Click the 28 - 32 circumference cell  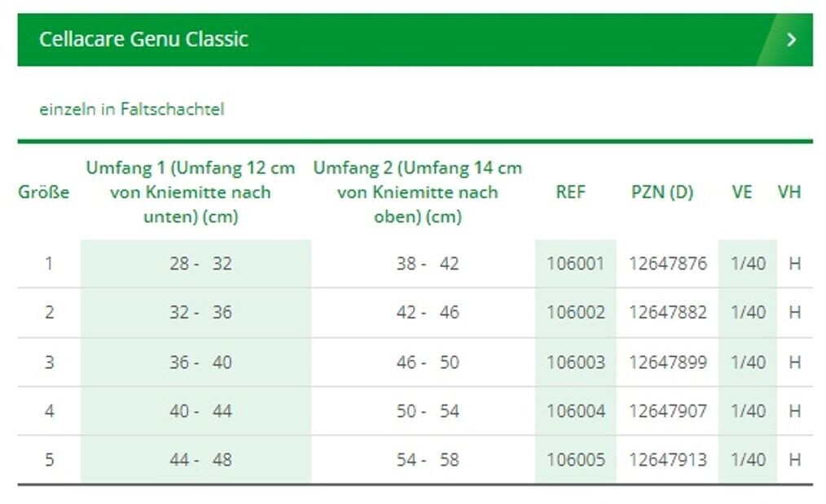coord(200,264)
